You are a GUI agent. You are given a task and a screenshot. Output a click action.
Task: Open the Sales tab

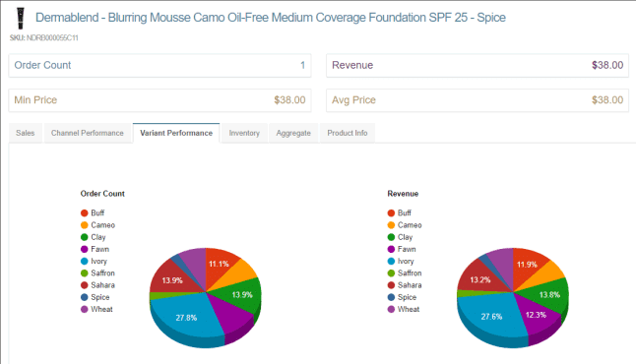[x=26, y=133]
